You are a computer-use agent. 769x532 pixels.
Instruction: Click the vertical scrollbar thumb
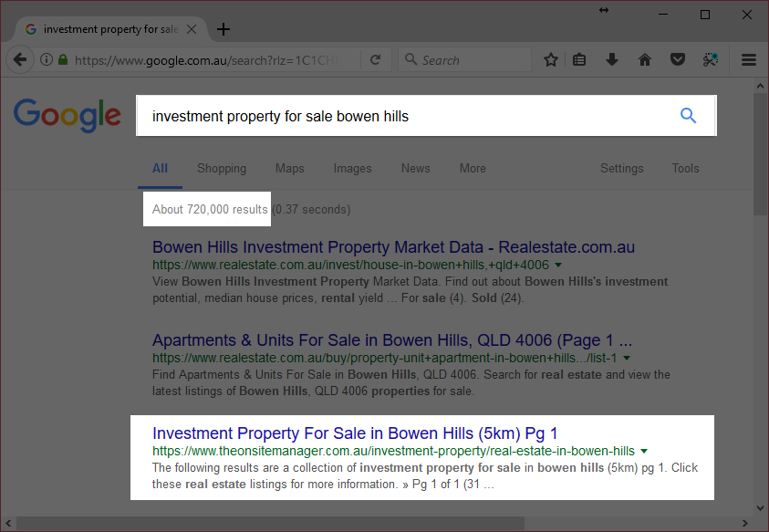click(x=760, y=155)
